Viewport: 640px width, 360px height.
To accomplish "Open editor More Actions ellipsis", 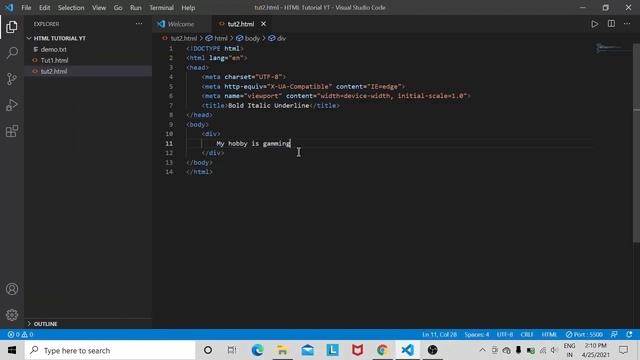I will click(627, 24).
